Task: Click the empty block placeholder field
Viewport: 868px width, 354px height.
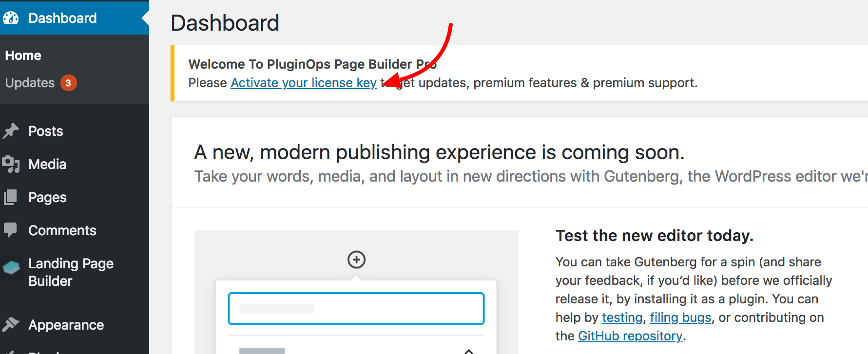Action: tap(356, 308)
